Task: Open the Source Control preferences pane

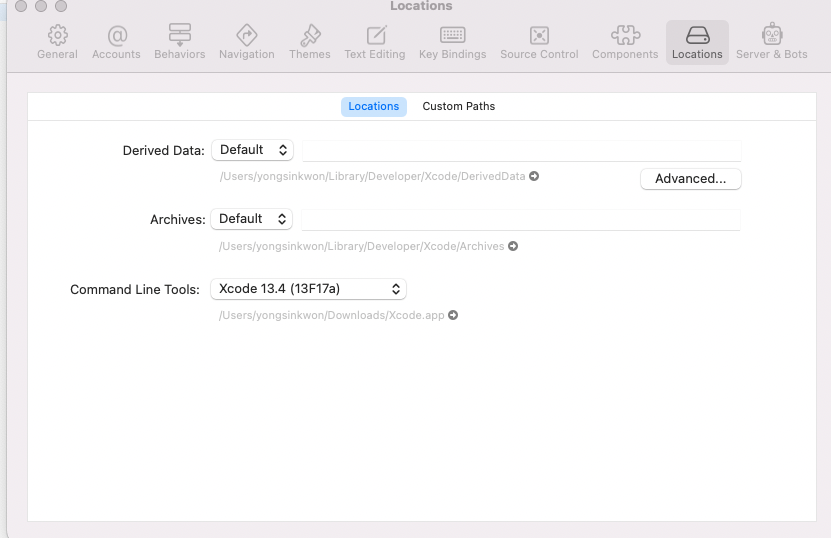Action: (539, 42)
